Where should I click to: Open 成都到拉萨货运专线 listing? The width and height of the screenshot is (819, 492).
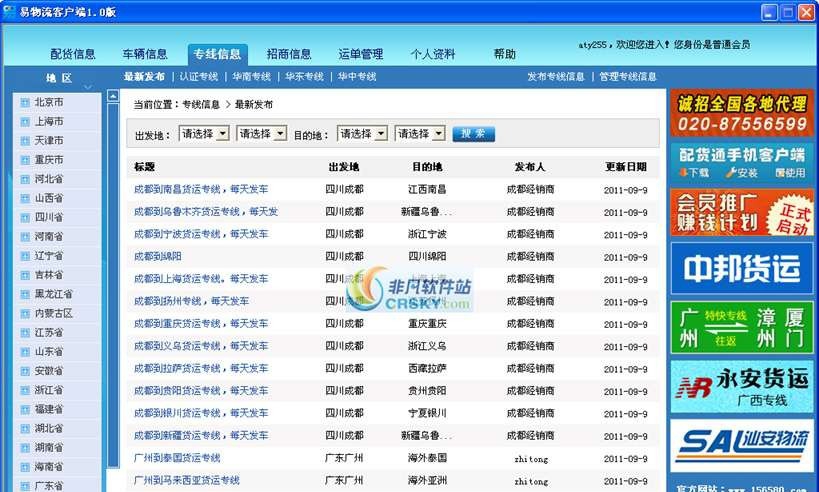pyautogui.click(x=201, y=368)
